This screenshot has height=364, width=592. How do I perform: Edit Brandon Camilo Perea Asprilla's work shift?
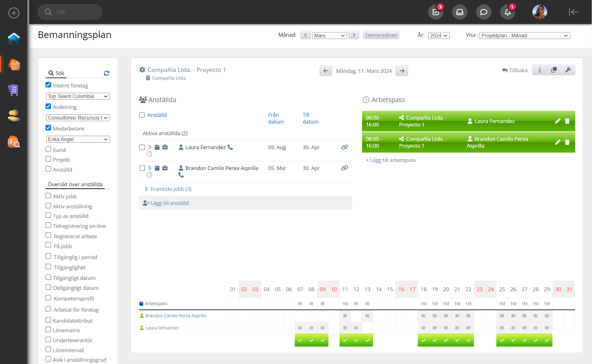tap(557, 142)
